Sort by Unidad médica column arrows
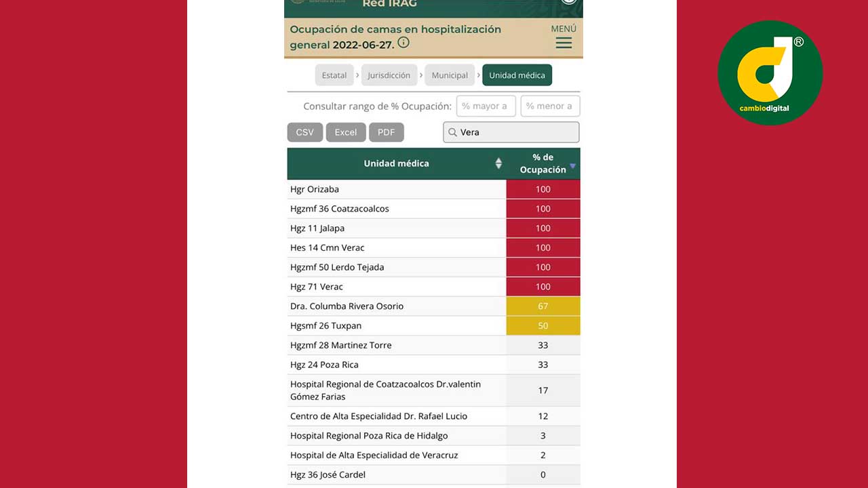This screenshot has width=868, height=488. coord(498,163)
